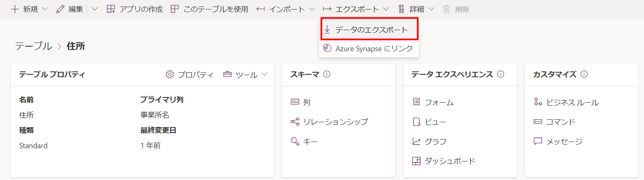Expand the 詳細 dropdown chevron
The height and width of the screenshot is (180, 644).
tap(431, 9)
